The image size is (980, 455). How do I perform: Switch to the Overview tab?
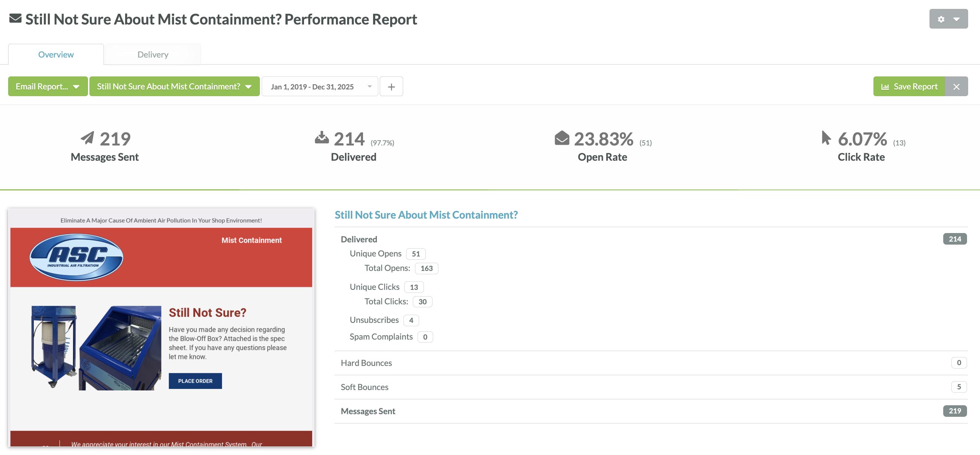point(56,55)
